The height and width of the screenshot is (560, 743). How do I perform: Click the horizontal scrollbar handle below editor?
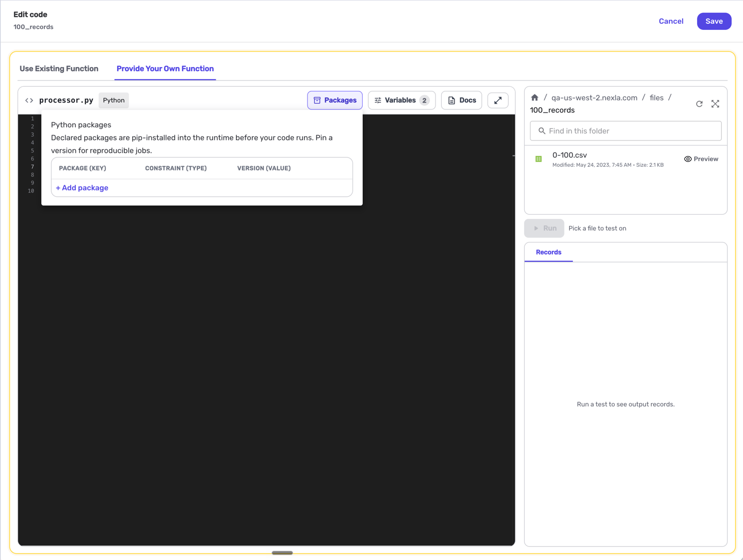tap(282, 553)
